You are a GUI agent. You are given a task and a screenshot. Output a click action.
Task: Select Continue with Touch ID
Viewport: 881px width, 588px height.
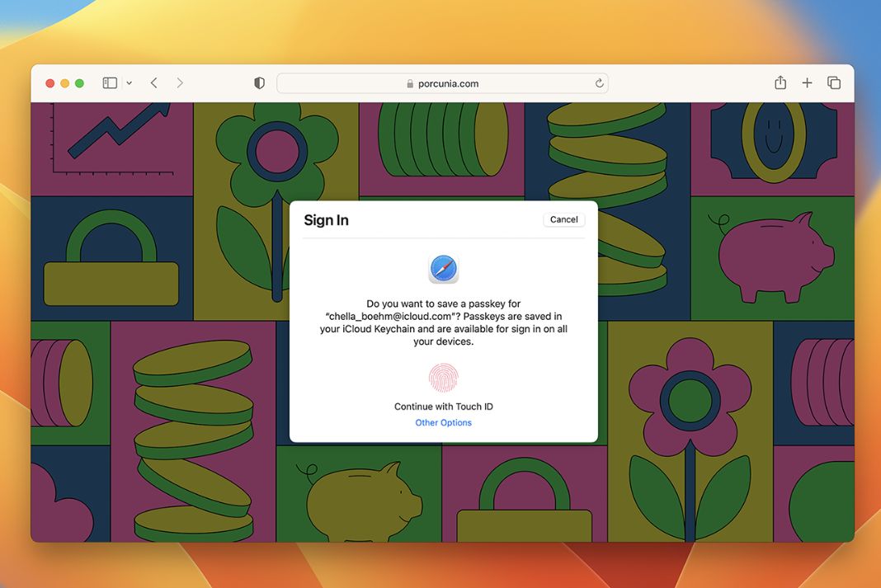click(443, 406)
